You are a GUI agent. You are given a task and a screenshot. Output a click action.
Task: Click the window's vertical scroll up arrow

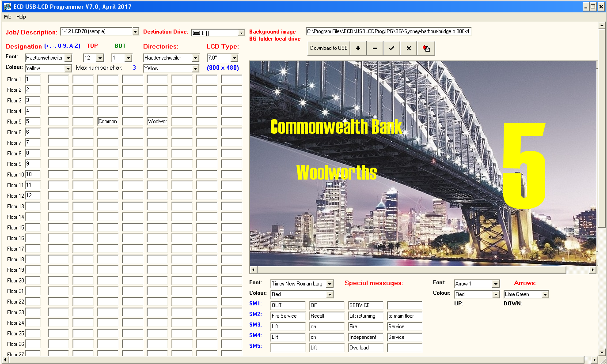[x=602, y=26]
